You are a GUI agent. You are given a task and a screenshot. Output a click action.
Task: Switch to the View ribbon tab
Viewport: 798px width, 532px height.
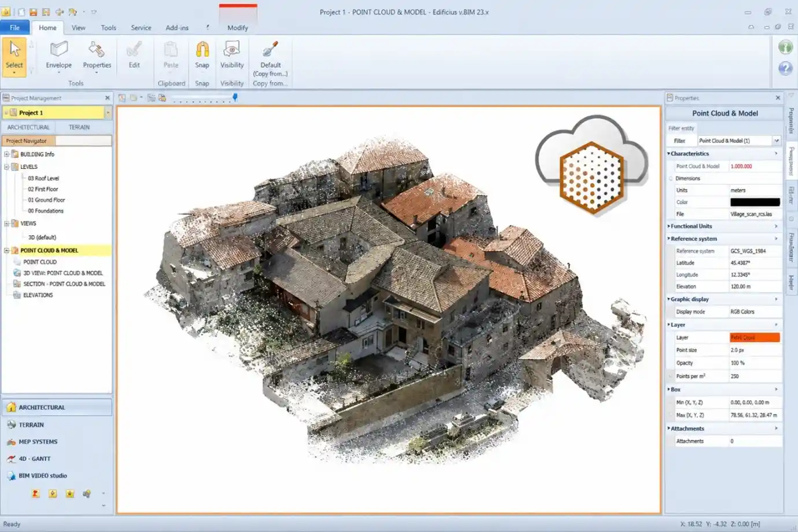click(78, 27)
